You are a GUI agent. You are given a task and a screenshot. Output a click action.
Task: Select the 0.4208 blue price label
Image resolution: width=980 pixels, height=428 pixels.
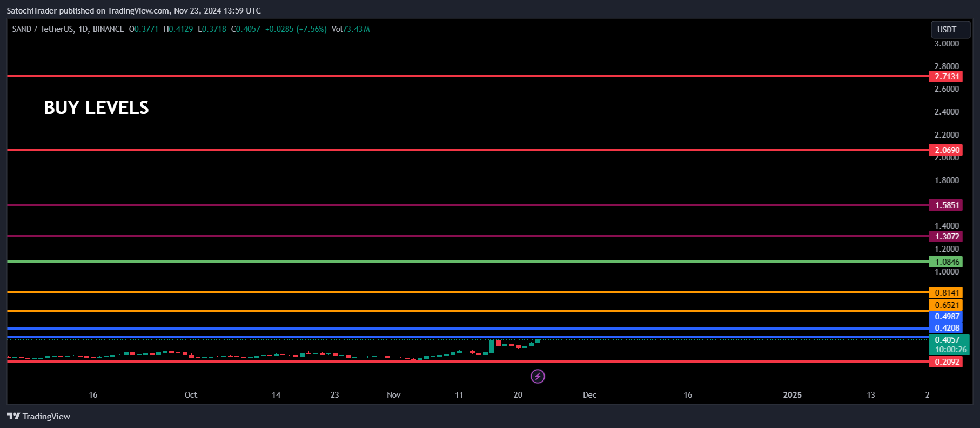point(947,328)
